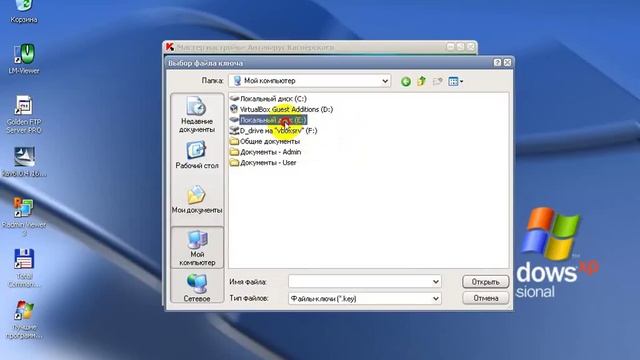
Task: Launch Golden FTP Server PRO shortcut
Action: [24, 115]
